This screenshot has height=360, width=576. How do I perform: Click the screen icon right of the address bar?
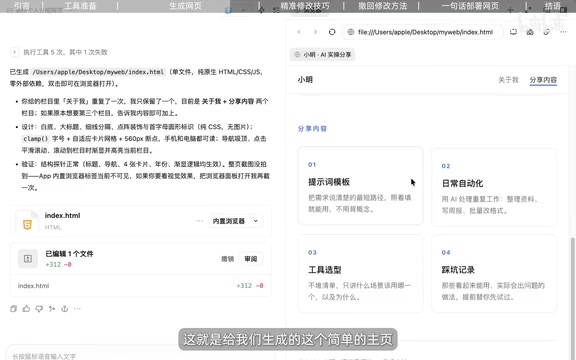point(513,32)
